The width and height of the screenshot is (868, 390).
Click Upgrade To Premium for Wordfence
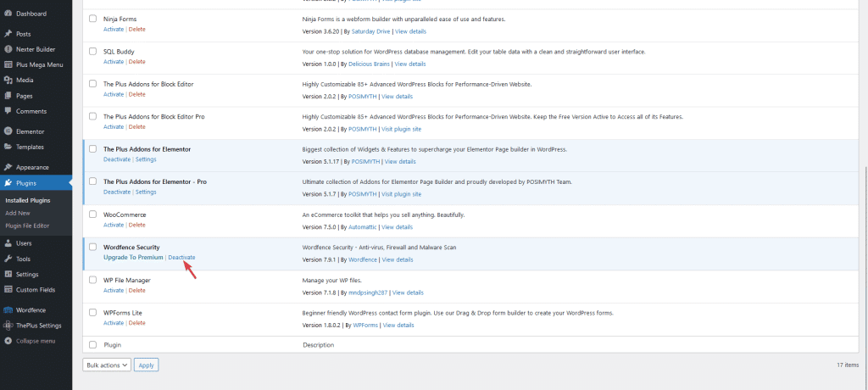[x=133, y=257]
